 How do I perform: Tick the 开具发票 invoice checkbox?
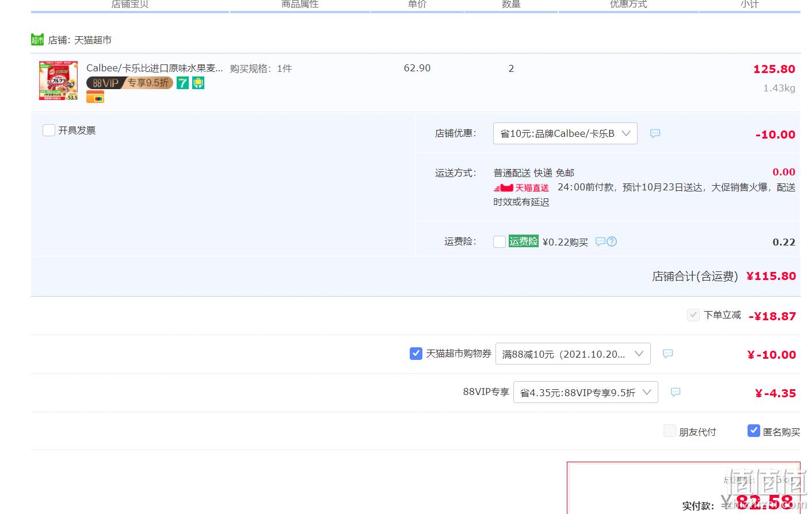[49, 131]
